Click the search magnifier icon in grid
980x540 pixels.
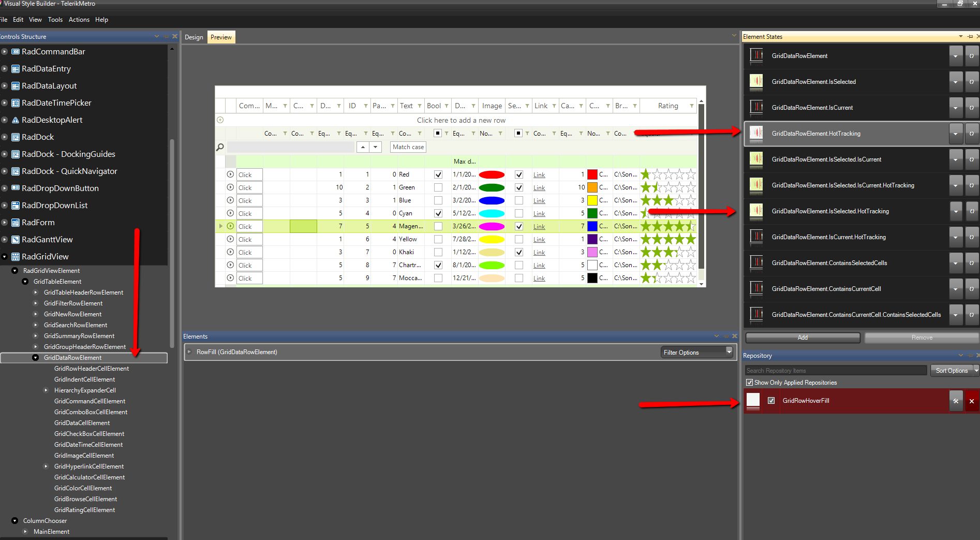(x=220, y=147)
